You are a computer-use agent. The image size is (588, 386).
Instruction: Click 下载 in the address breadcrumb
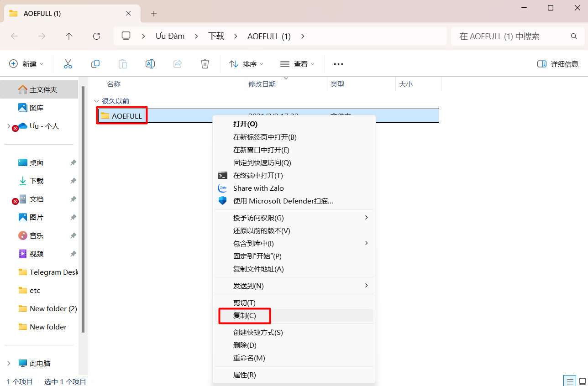coord(216,36)
